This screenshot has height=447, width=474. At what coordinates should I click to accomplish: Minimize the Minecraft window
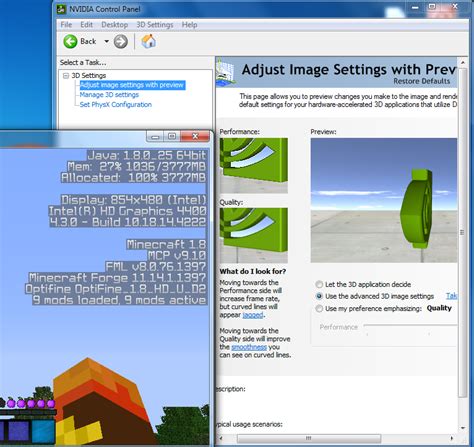click(155, 136)
